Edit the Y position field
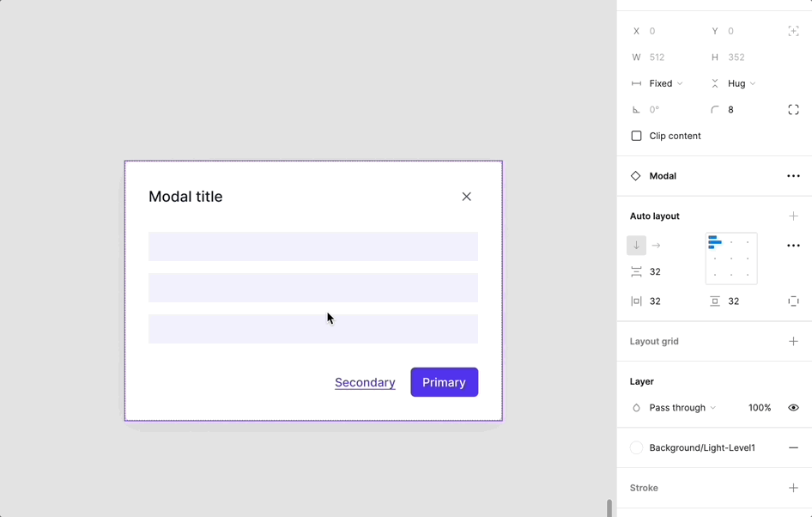This screenshot has width=812, height=517. (730, 31)
